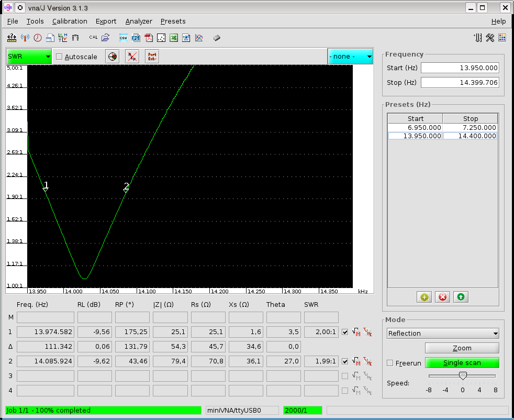Open the SWR scale dropdown
This screenshot has width=514, height=420.
click(x=29, y=56)
